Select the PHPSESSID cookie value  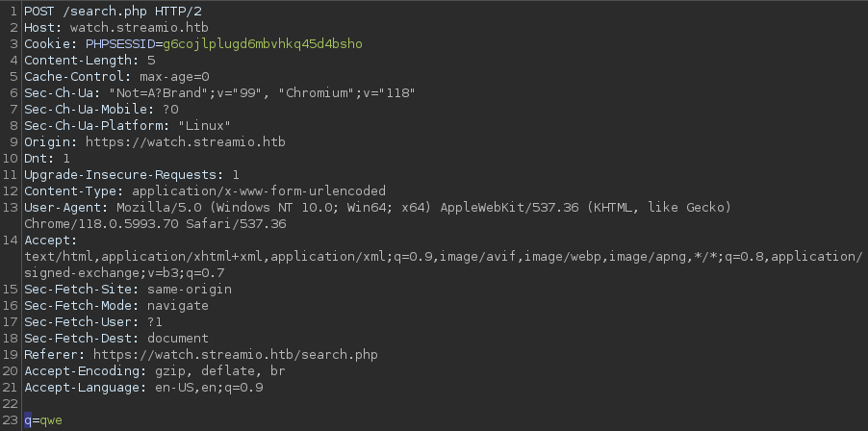(263, 43)
